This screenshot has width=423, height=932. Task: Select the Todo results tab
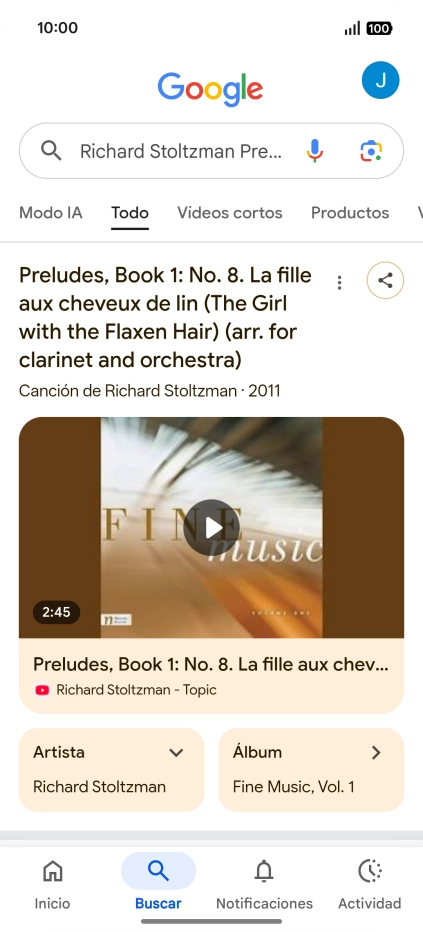pos(130,213)
